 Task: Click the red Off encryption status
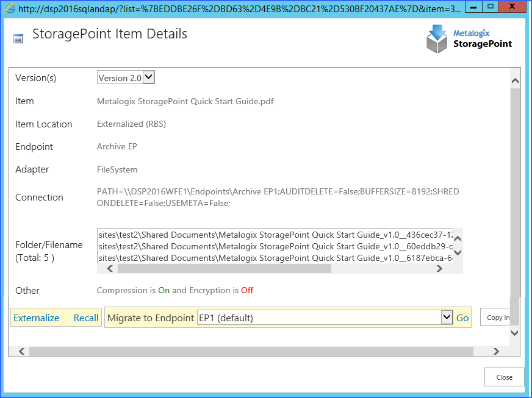(247, 291)
